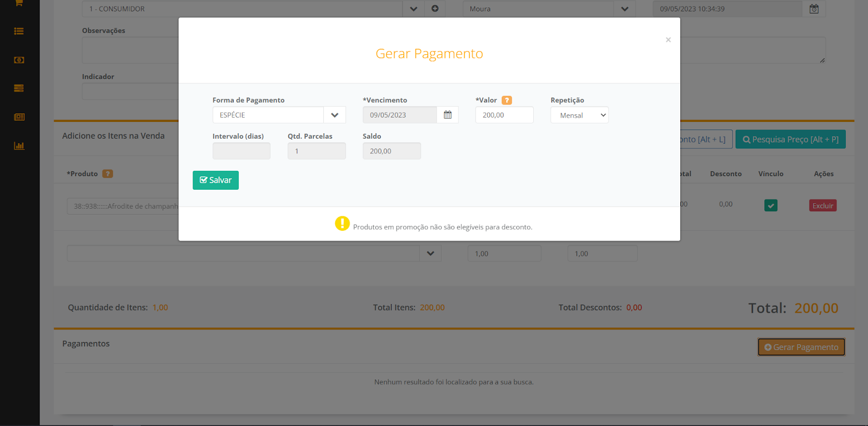Click the plus icon next to CONSUMIDOR
This screenshot has height=426, width=868.
[435, 9]
